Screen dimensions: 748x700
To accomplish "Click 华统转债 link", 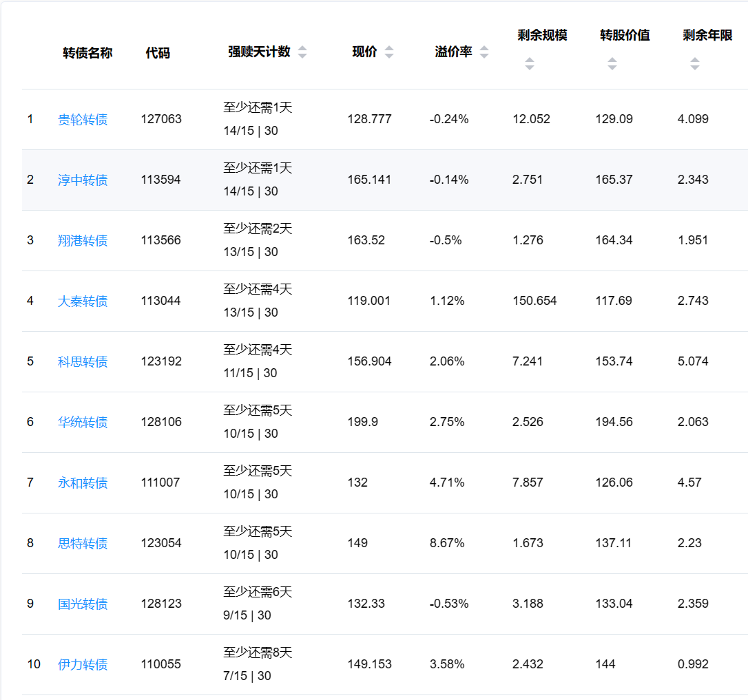I will click(x=83, y=423).
